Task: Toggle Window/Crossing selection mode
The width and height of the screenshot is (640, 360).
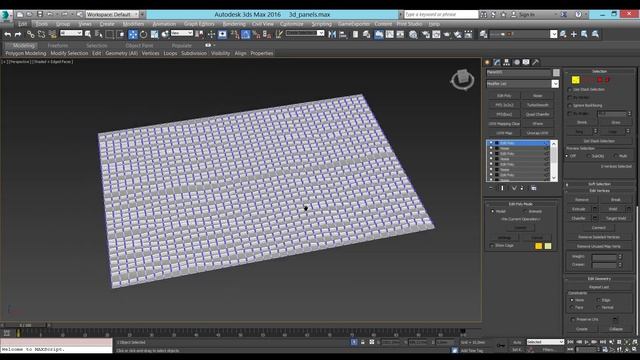Action: pyautogui.click(x=121, y=35)
